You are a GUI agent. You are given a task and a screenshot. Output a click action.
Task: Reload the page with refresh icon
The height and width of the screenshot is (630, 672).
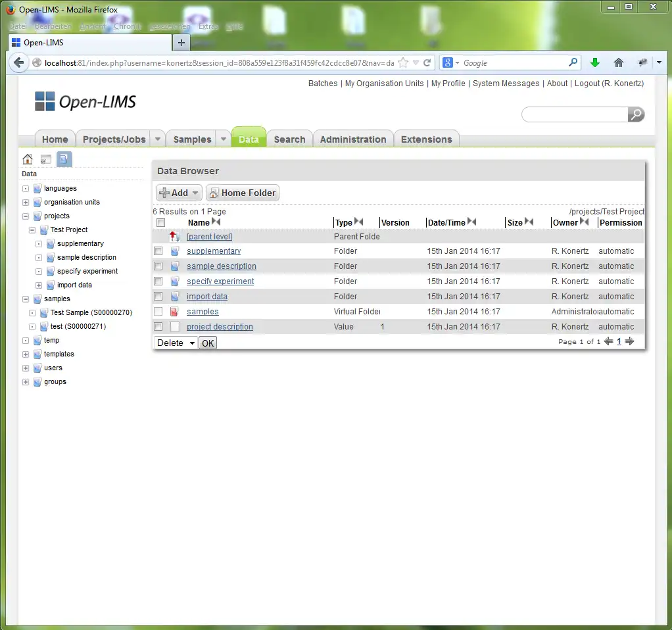427,63
